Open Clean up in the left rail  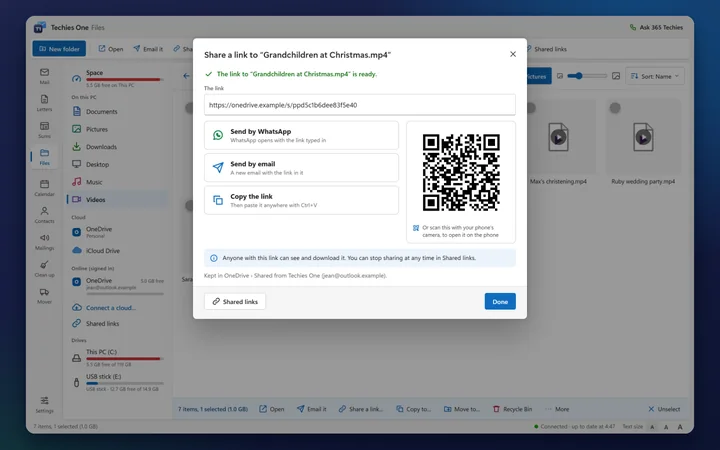(x=45, y=269)
